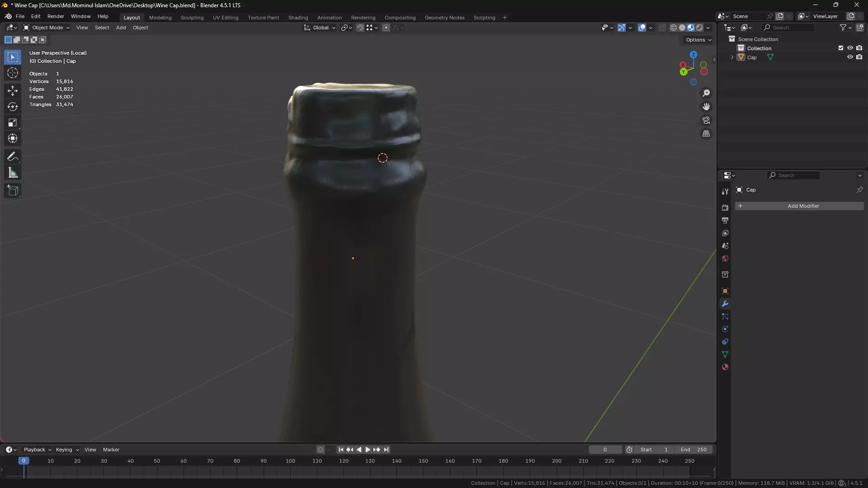
Task: Switch perspective/orthographic grid icon
Action: tap(706, 134)
